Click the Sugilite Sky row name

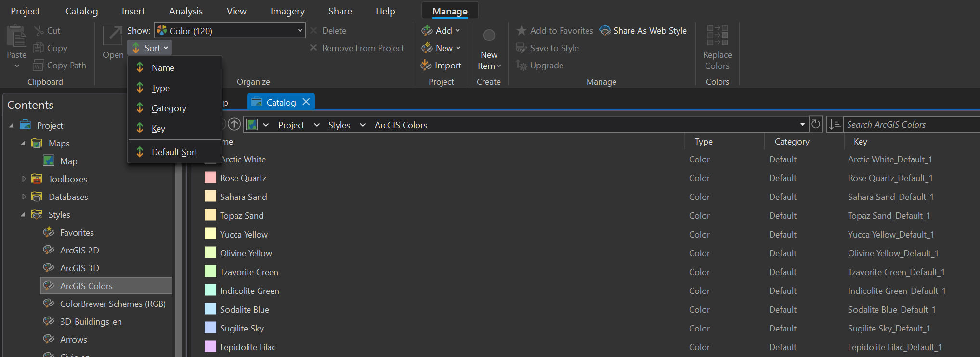click(x=242, y=328)
